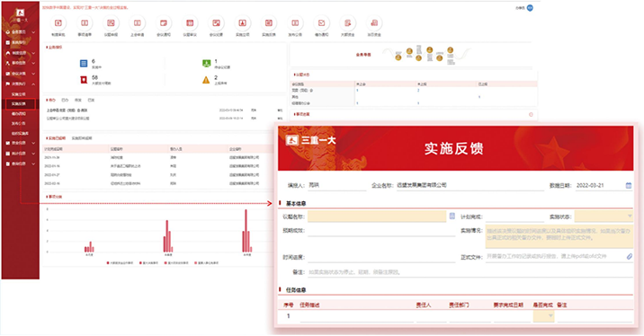644x336 pixels.
Task: Switch to the 实施即将超期 tab
Action: point(82,138)
